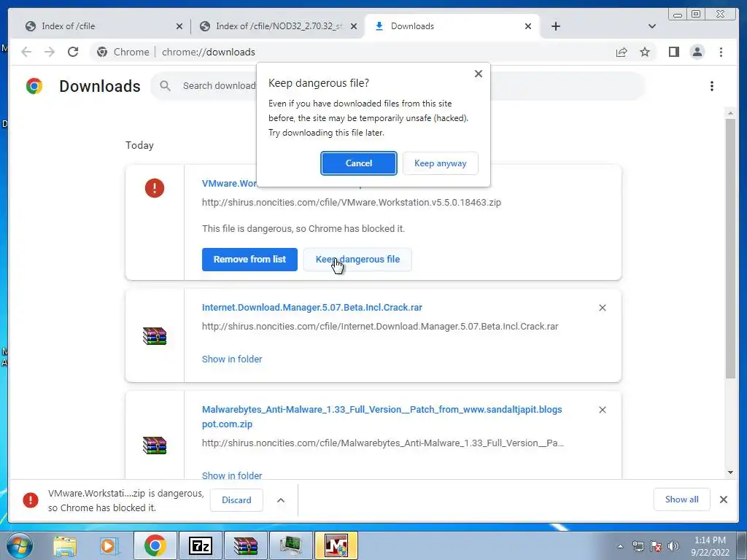
Task: Close the Keep dangerous file dialog with X
Action: tap(479, 74)
